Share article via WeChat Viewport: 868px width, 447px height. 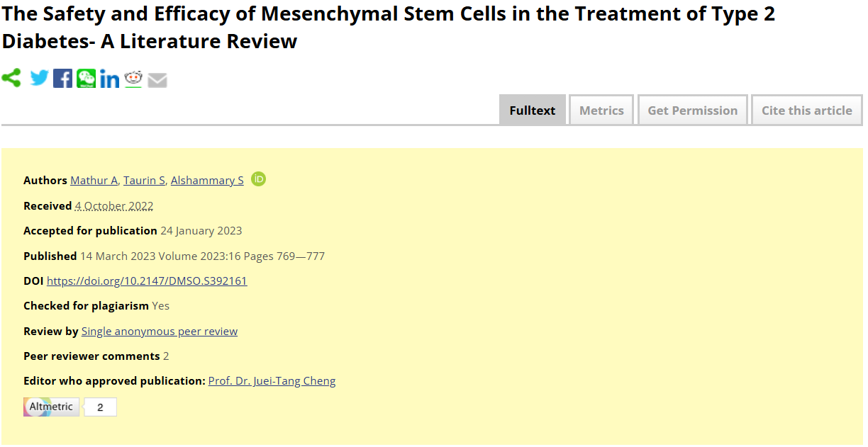pos(87,79)
